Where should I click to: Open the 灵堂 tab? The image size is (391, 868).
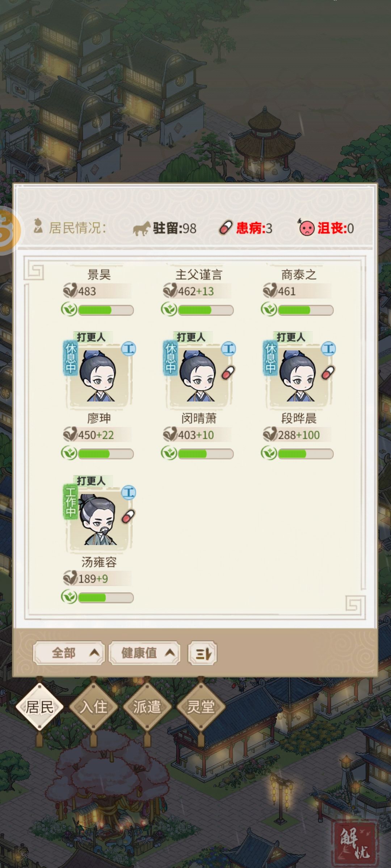(x=201, y=707)
